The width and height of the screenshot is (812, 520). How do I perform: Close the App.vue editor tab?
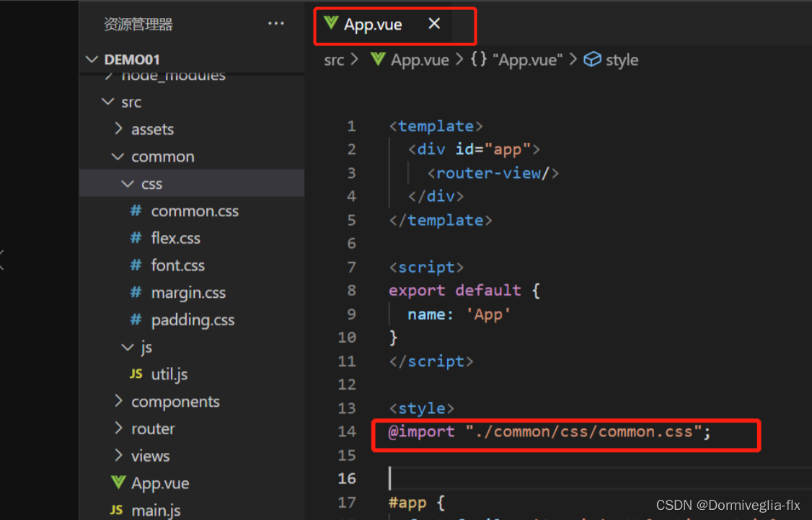point(434,24)
